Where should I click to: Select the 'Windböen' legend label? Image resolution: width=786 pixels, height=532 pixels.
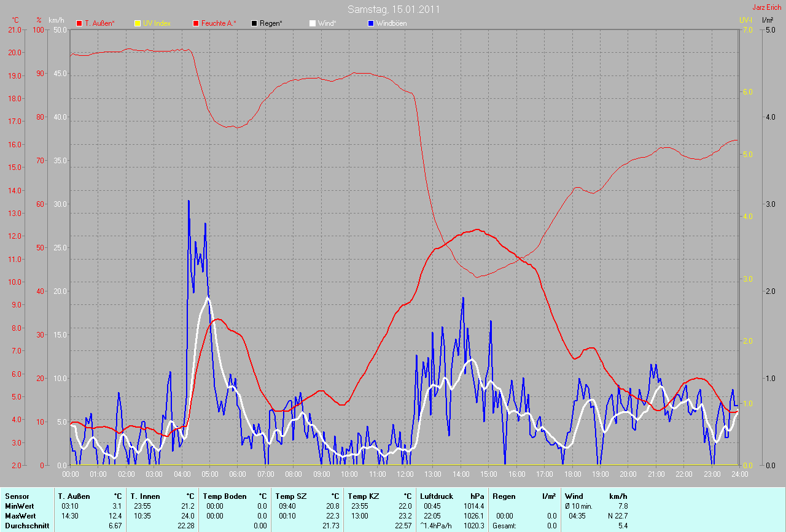pos(392,23)
